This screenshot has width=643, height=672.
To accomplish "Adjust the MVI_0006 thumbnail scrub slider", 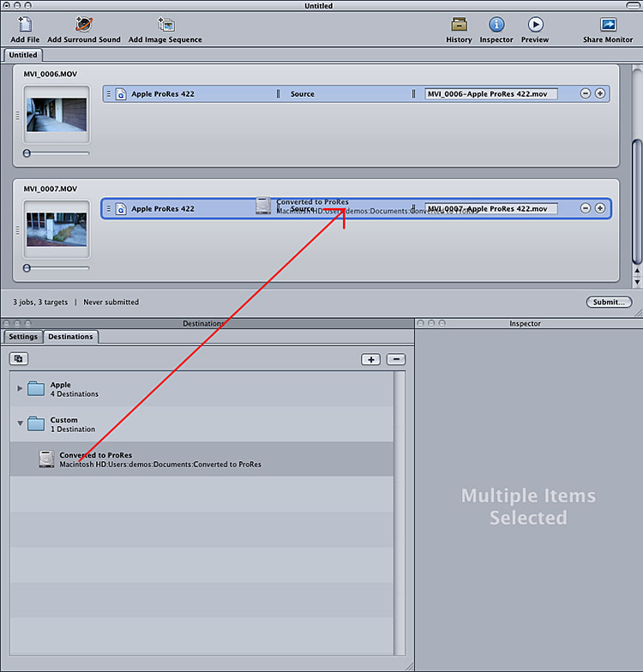I will coord(27,153).
